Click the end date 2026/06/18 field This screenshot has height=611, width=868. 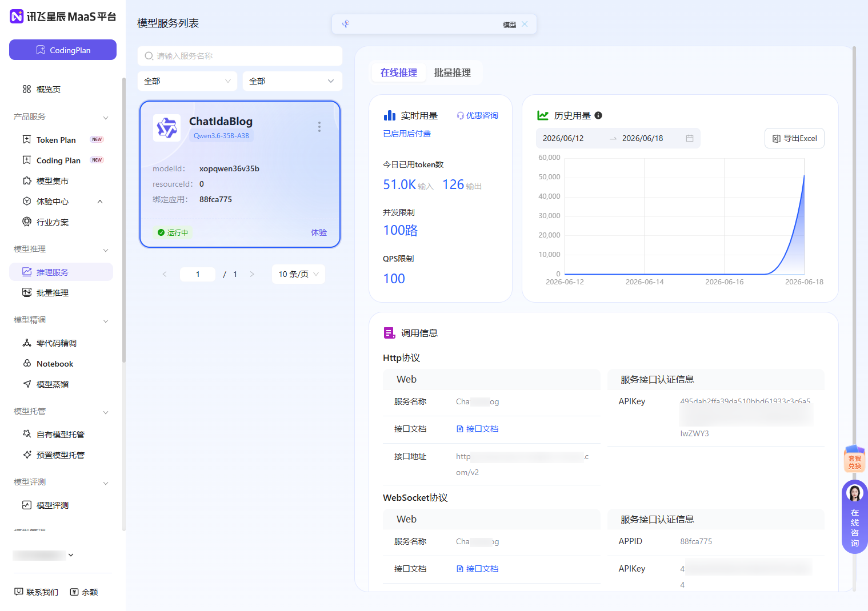(643, 138)
